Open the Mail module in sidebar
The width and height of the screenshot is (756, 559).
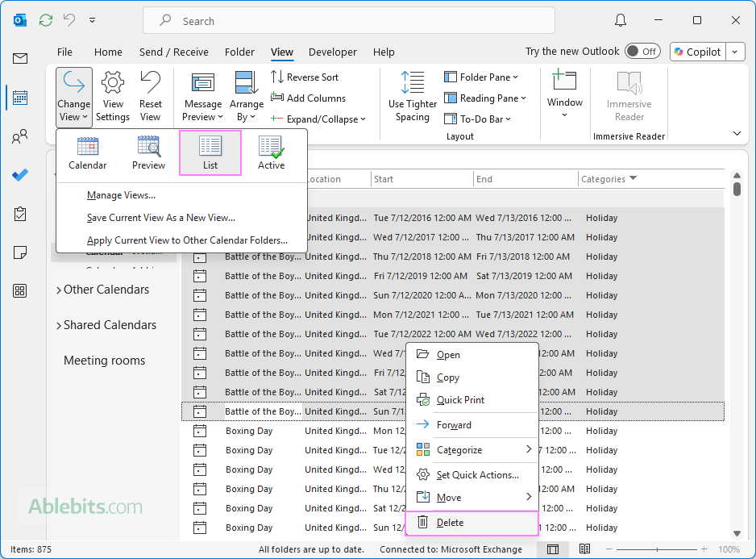(20, 58)
